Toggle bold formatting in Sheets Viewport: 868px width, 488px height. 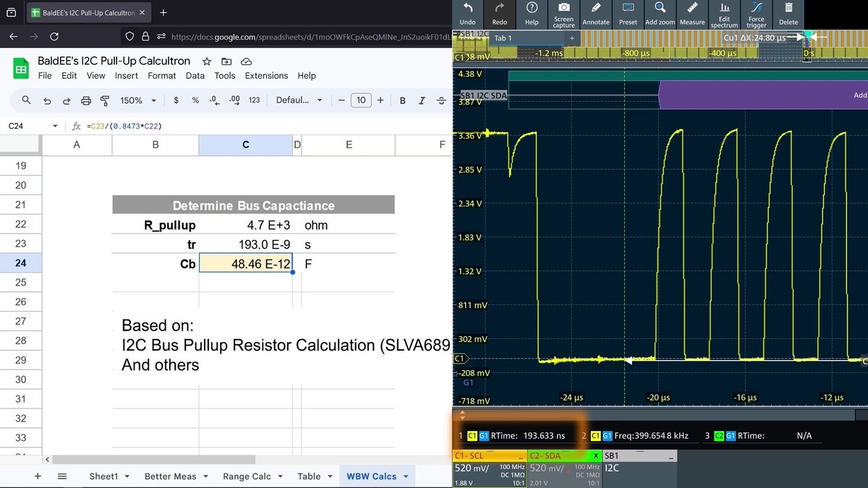[403, 100]
